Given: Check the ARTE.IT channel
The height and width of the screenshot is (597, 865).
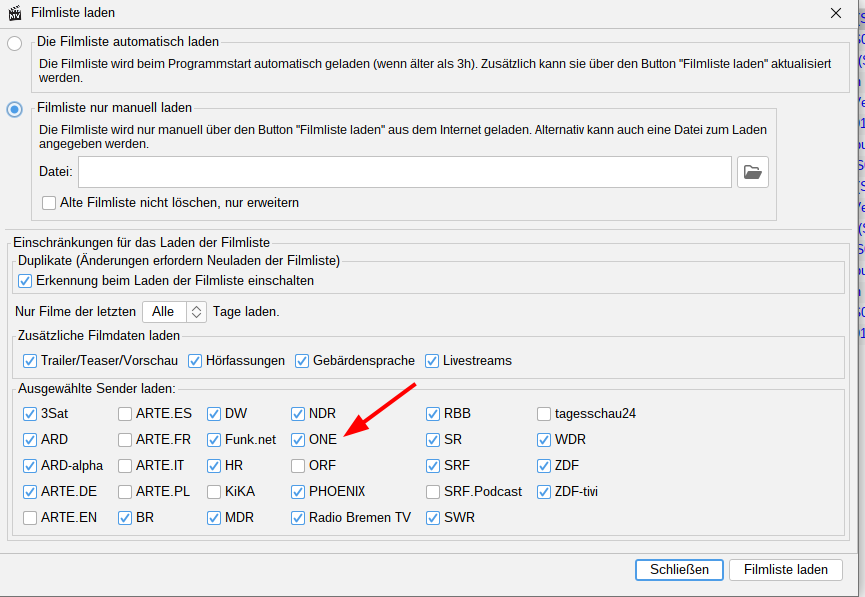Looking at the screenshot, I should click(x=125, y=466).
